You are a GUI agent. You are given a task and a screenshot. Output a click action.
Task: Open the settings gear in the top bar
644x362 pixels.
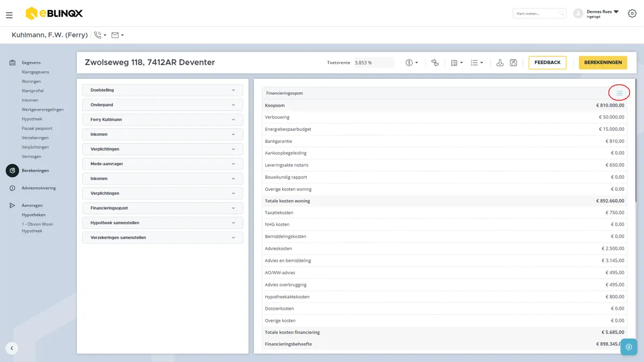(x=632, y=13)
